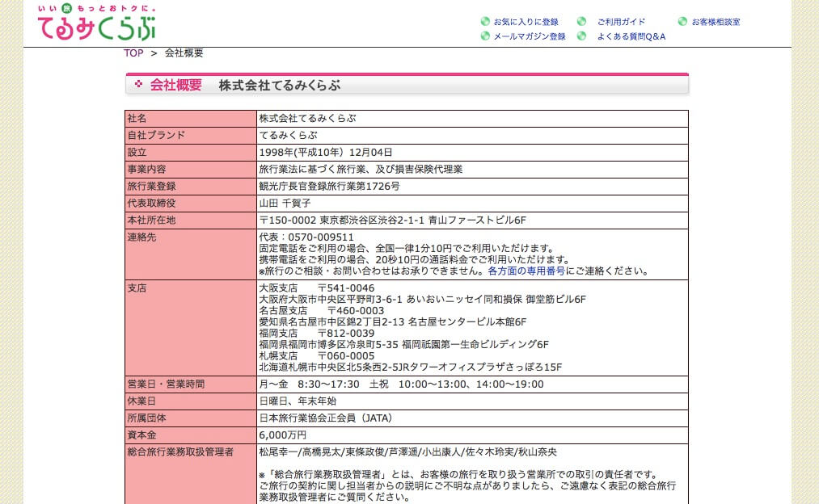
Task: Click the 自社ブランド row label
Action: [x=156, y=135]
